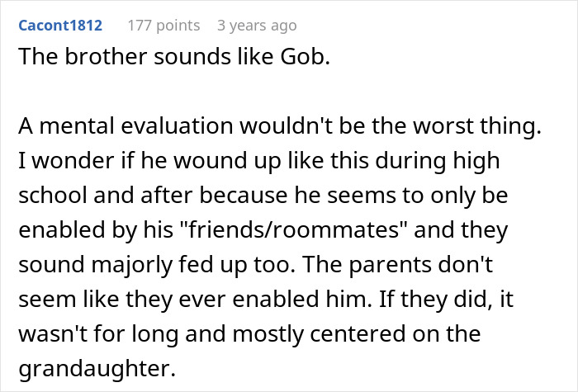Click the 177 points score label
Screen dimensions: 578x392
pos(163,26)
